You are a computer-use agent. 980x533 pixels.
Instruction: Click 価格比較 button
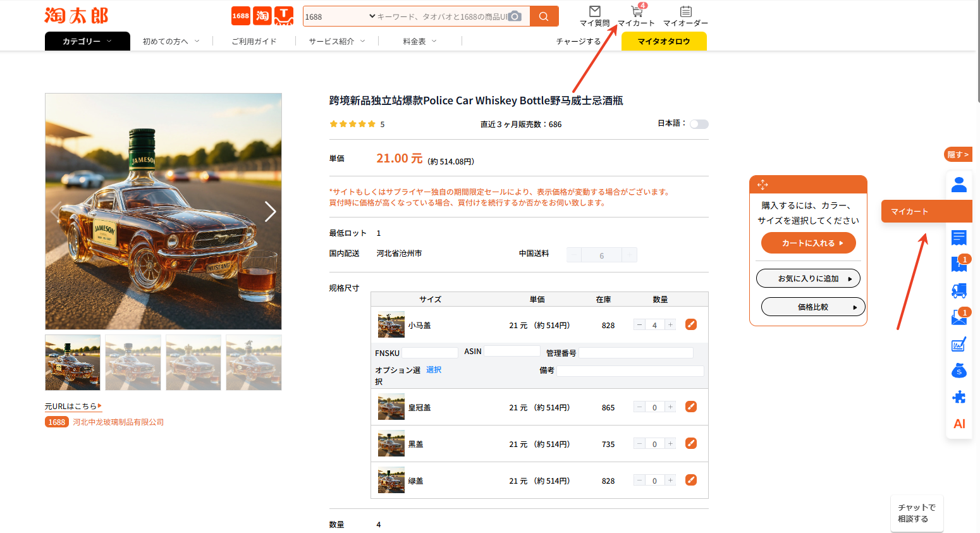pos(813,307)
